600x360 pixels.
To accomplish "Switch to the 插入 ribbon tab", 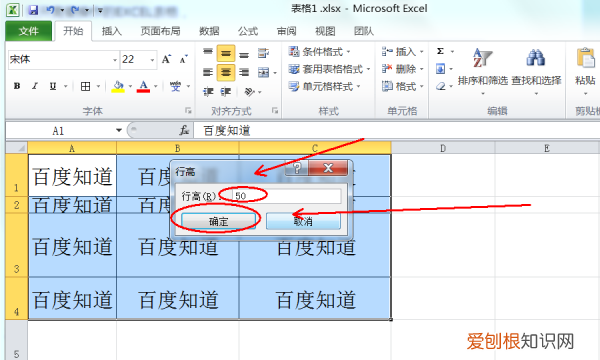I will [112, 31].
